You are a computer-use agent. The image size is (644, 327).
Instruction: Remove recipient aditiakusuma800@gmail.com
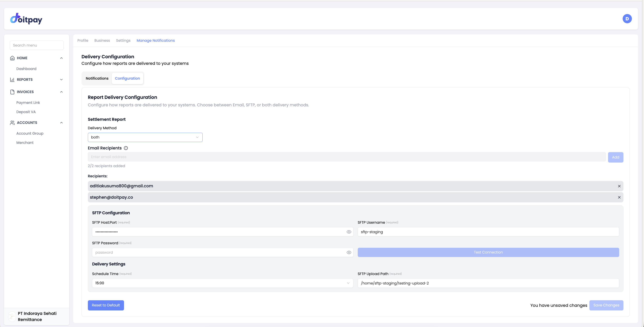(619, 186)
